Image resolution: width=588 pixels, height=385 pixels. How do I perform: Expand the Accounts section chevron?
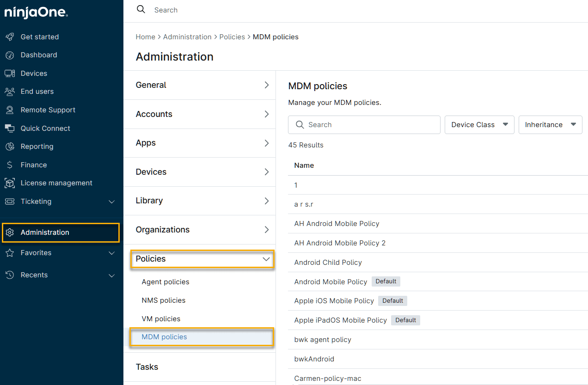[266, 114]
